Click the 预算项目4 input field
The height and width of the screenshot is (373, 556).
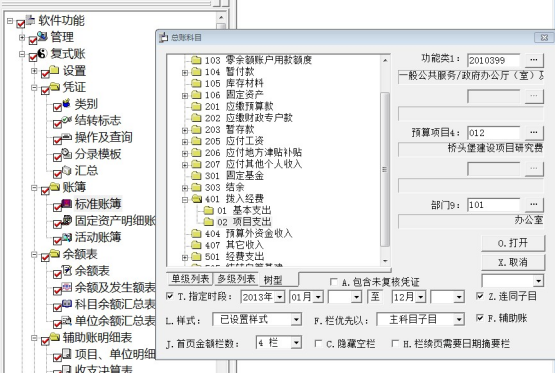pos(494,133)
